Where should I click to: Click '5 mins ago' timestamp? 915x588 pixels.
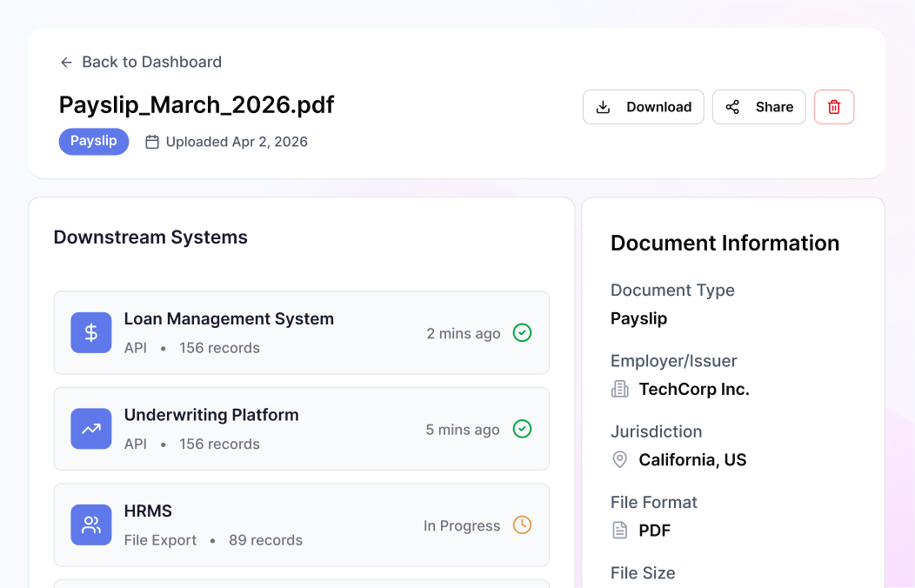point(463,430)
